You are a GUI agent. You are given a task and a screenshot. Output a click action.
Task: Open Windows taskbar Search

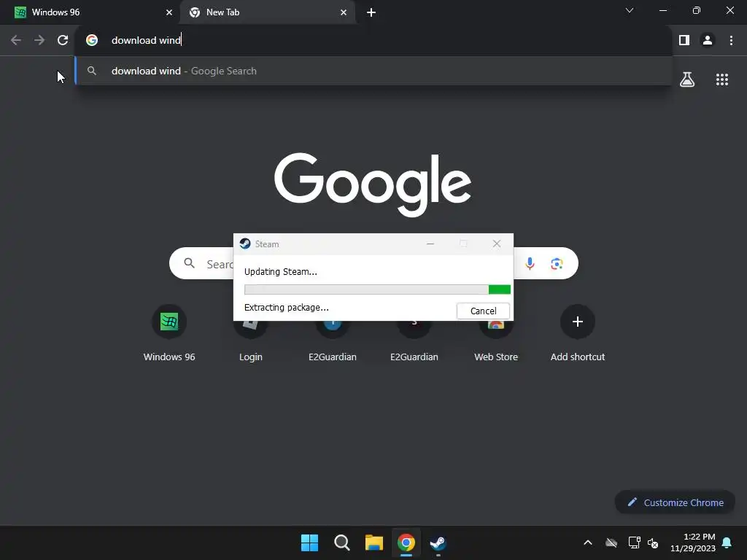[341, 542]
